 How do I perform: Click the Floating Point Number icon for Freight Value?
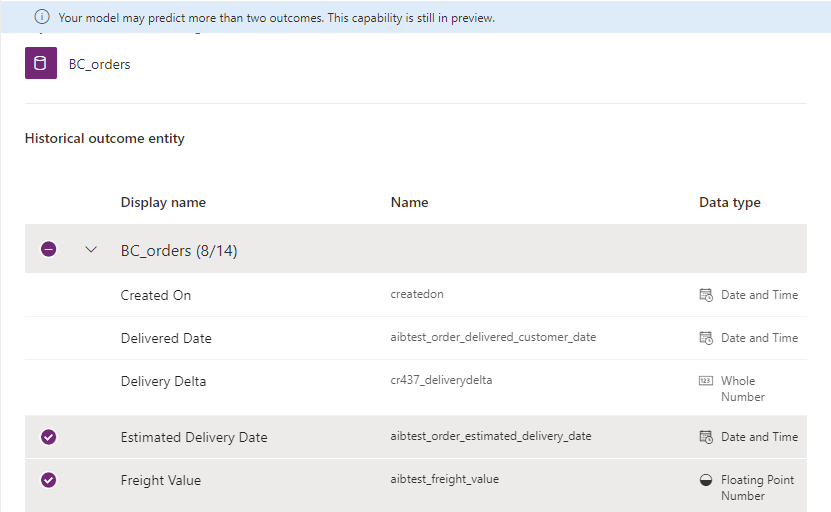[706, 480]
